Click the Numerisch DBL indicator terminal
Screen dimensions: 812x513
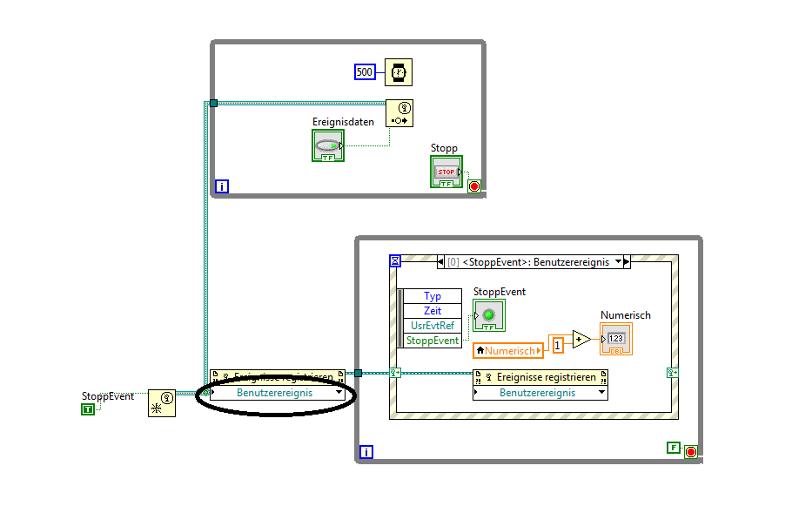click(x=615, y=339)
